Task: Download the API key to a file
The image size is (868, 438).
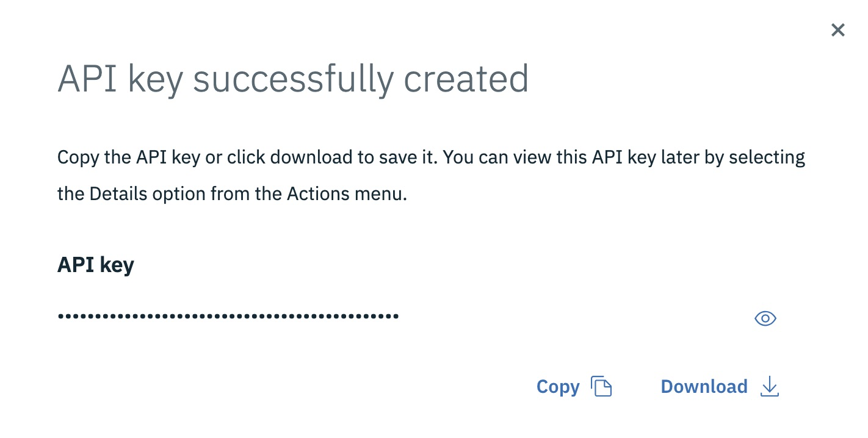Action: pyautogui.click(x=704, y=386)
